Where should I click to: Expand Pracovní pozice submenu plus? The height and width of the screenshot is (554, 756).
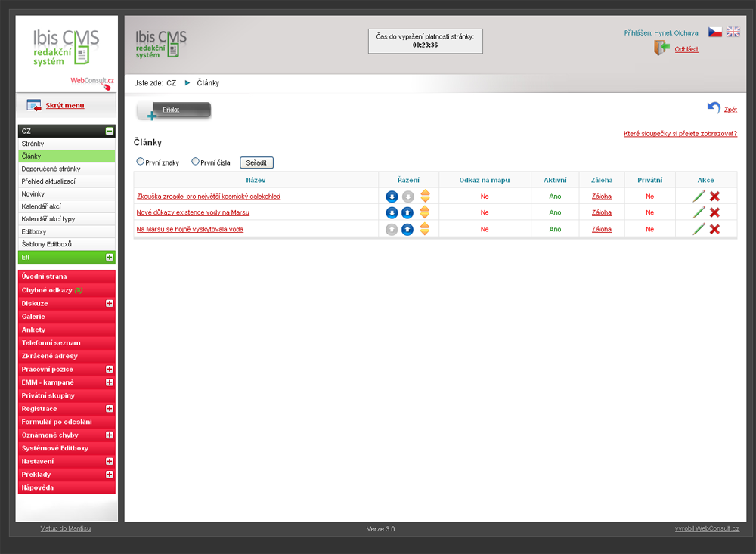[110, 370]
